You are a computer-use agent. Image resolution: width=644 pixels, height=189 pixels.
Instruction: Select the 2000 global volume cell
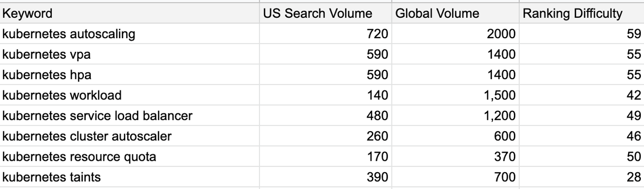pos(455,34)
